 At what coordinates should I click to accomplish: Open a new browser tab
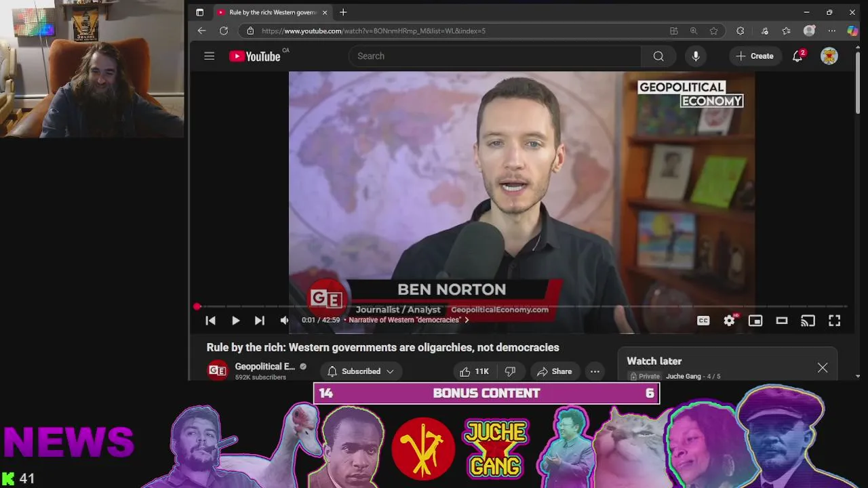(x=343, y=12)
